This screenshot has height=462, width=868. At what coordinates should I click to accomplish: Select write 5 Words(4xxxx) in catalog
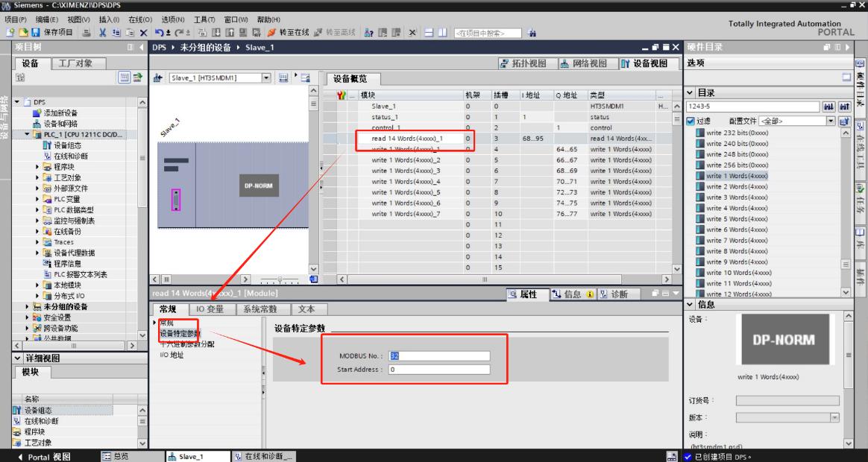click(737, 218)
